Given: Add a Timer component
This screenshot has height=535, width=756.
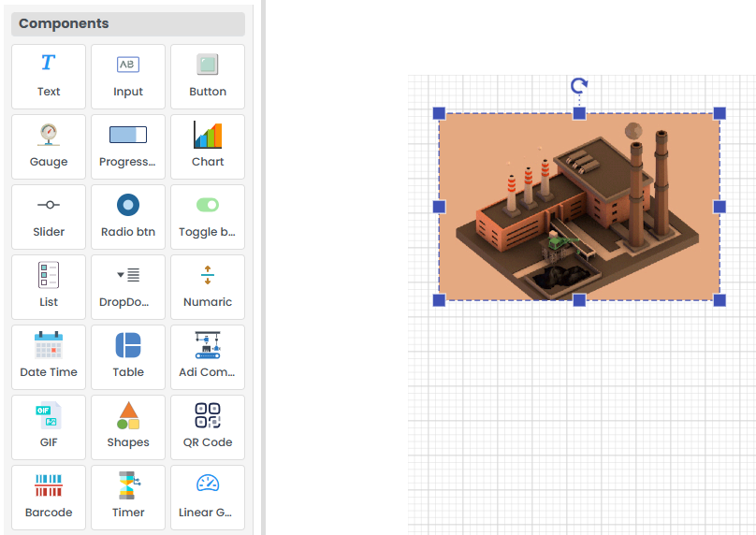Looking at the screenshot, I should pos(128,498).
